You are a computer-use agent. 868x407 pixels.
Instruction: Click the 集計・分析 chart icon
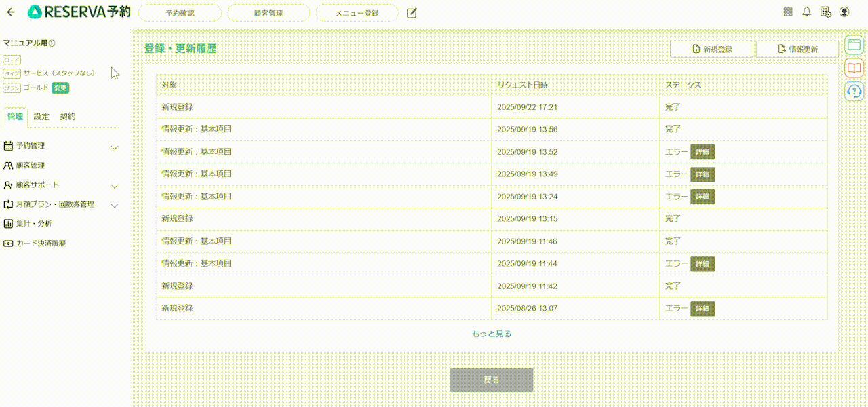coord(8,224)
